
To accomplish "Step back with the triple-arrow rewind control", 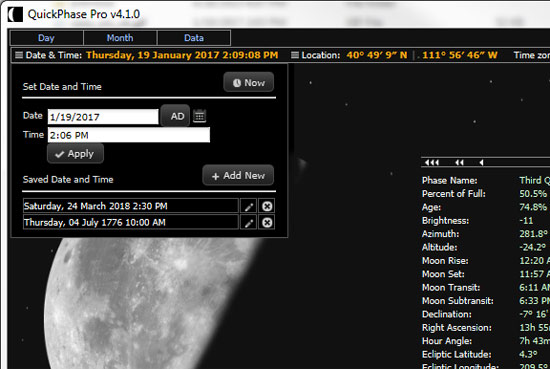I will click(432, 162).
